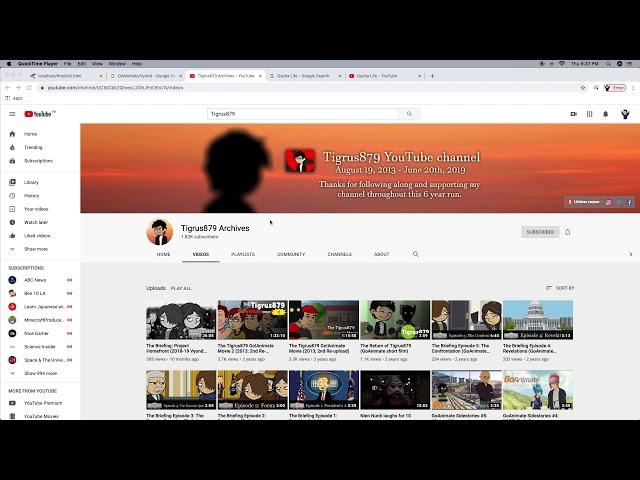Switch to the HOME channel tab
This screenshot has width=640, height=480.
(163, 254)
